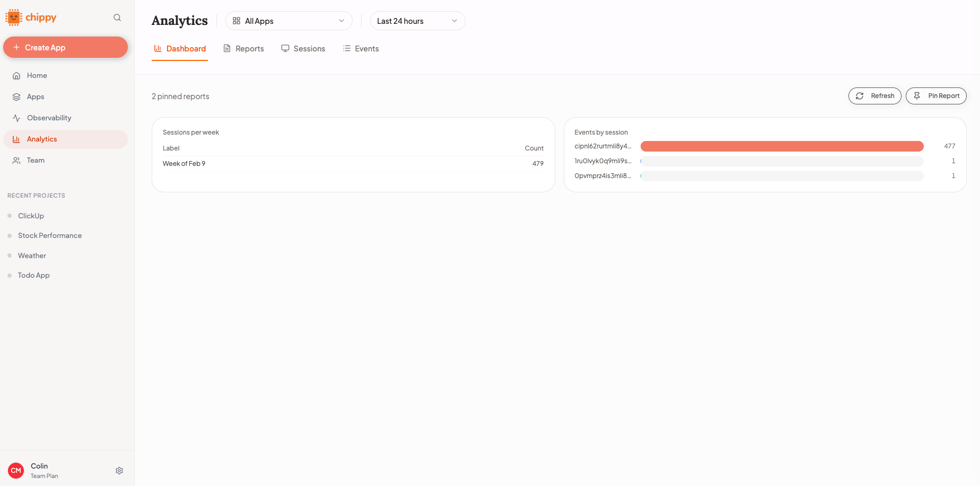Go to Observability in the sidebar
This screenshot has width=980, height=486.
point(66,118)
